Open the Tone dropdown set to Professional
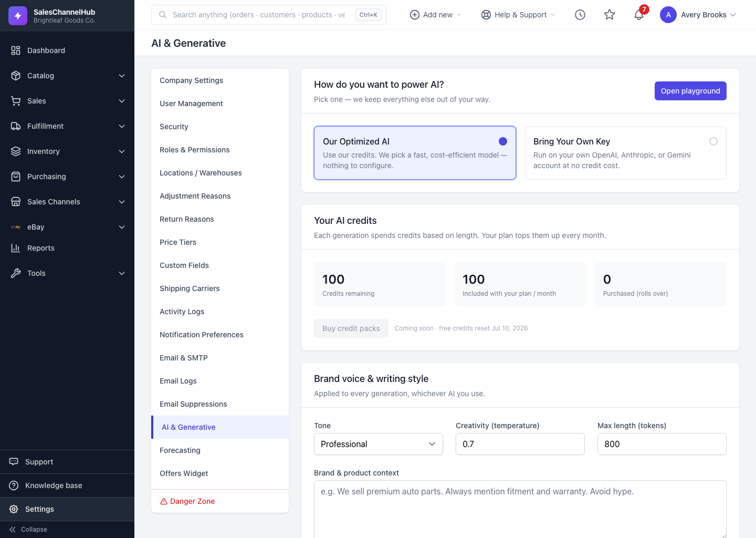This screenshot has width=756, height=538. click(379, 444)
